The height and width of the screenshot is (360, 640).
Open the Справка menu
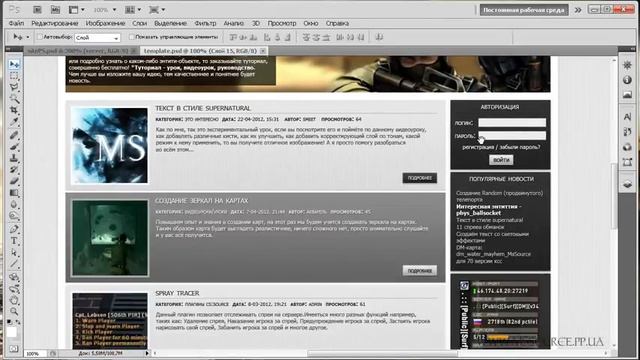pos(337,23)
